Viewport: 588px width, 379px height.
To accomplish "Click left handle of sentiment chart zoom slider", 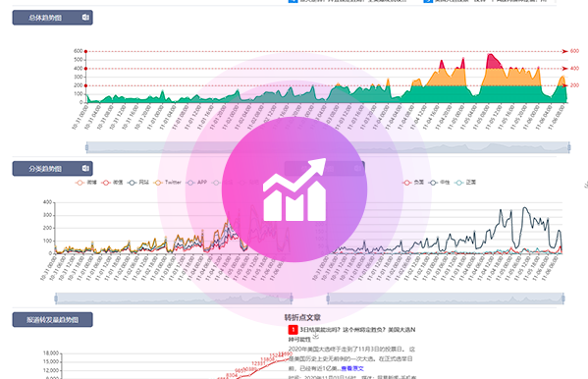I will pyautogui.click(x=328, y=298).
